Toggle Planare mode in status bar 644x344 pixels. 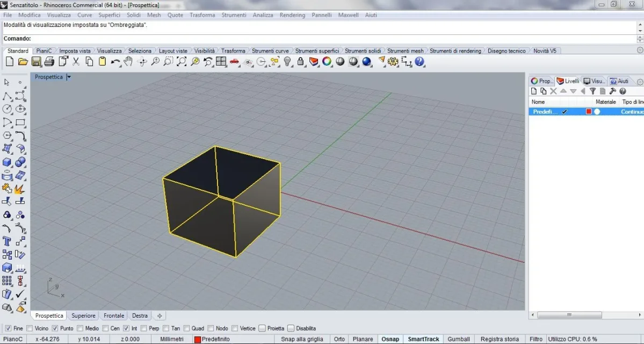(363, 339)
